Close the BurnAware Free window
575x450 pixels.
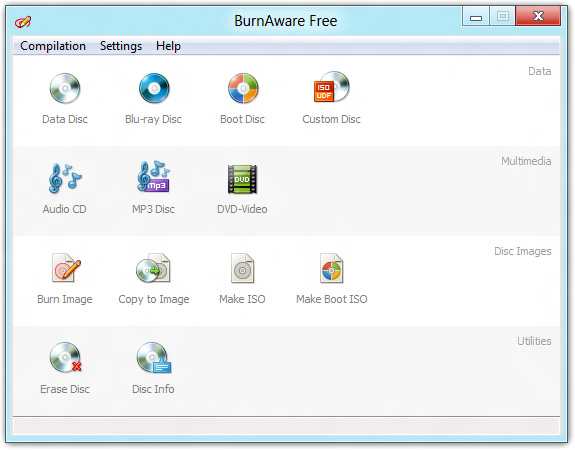coord(538,16)
